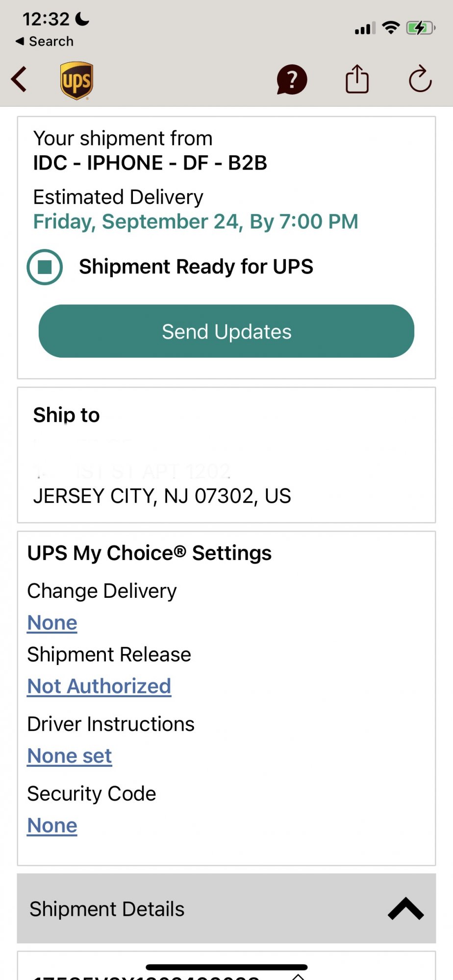
Task: Tap the Wi-Fi status icon
Action: pos(391,28)
